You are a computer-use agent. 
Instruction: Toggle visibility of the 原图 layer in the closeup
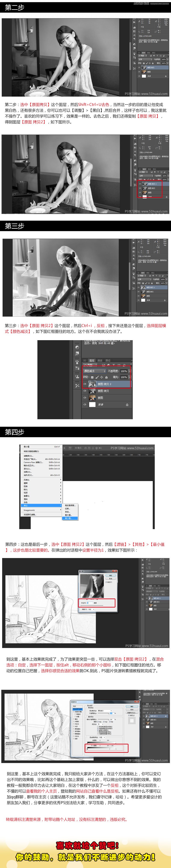[x=85, y=398]
